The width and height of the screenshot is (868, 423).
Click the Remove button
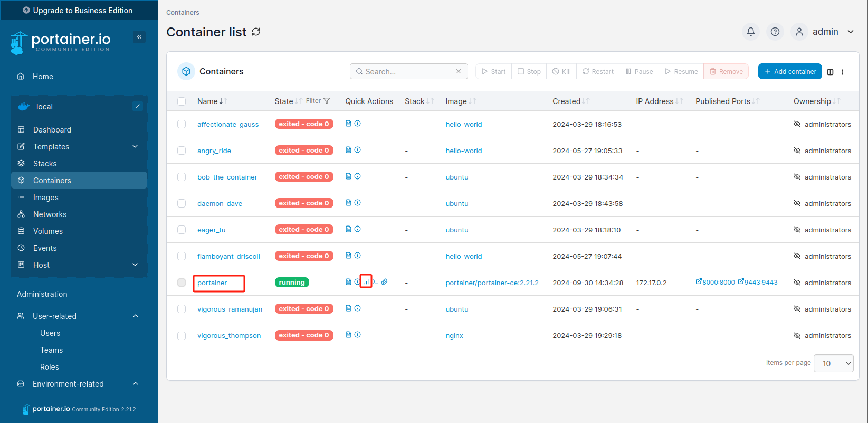(x=726, y=71)
